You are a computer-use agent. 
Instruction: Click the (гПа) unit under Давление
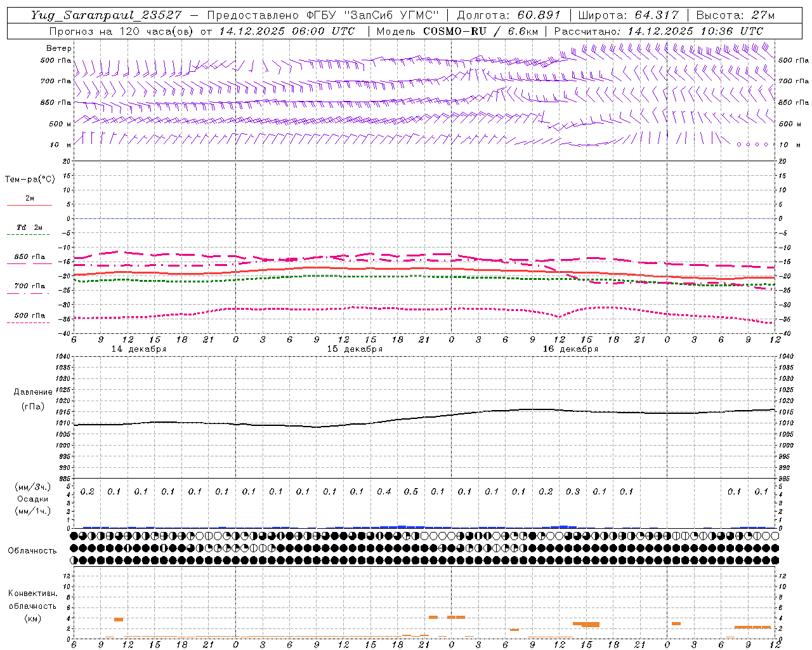coord(33,407)
